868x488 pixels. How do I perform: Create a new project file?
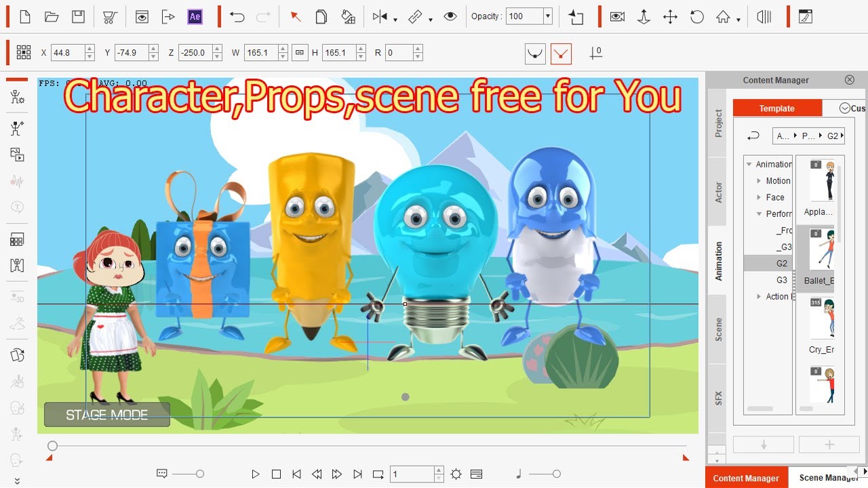[x=24, y=17]
